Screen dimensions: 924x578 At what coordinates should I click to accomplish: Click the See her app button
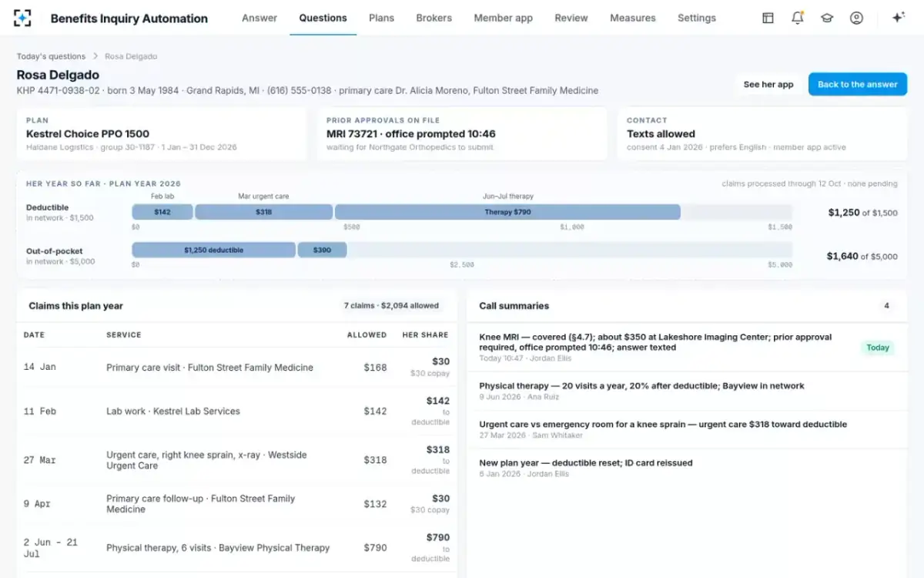pos(768,85)
